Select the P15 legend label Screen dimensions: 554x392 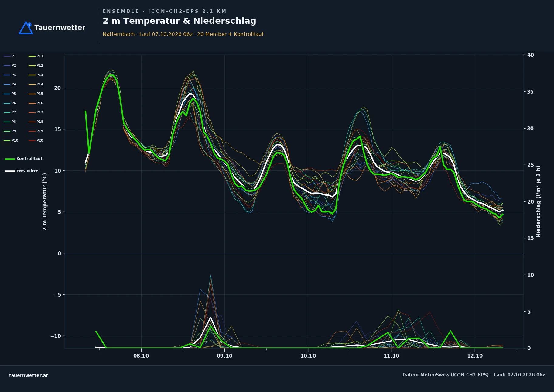click(x=40, y=94)
